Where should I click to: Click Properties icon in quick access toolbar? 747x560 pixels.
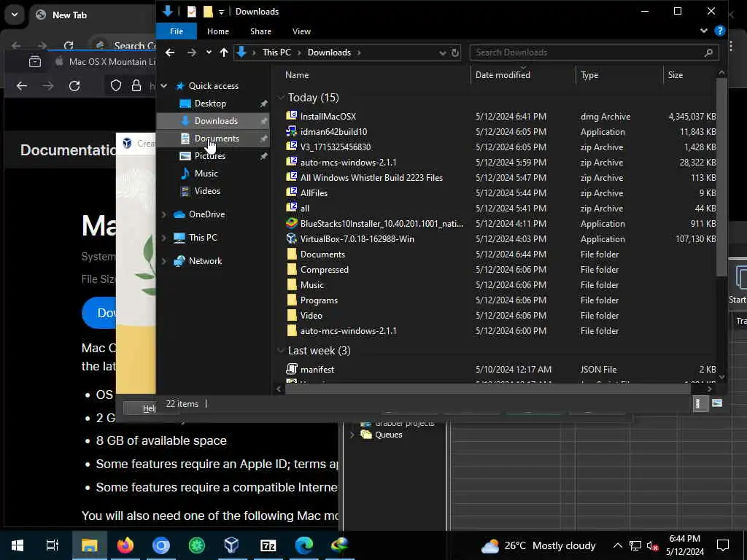(x=192, y=12)
